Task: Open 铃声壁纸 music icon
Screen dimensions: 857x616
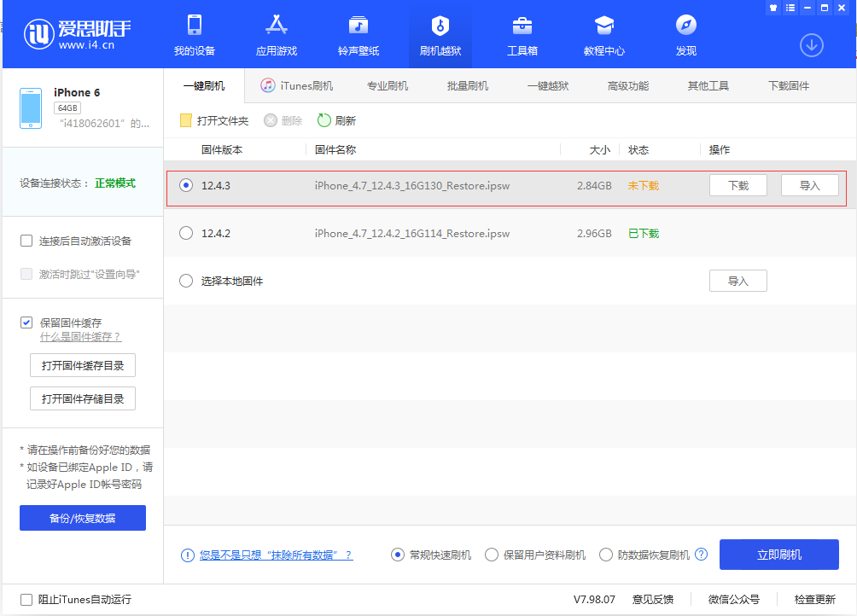Action: 358,25
